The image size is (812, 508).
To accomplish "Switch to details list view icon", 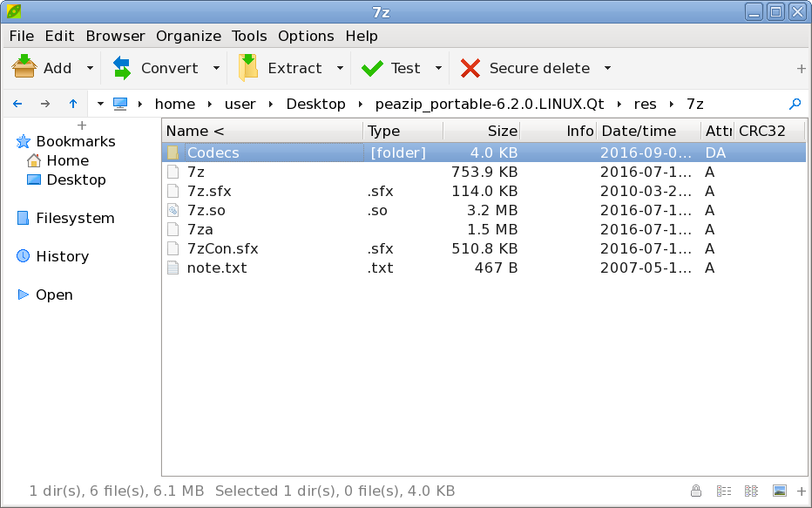I will pos(724,491).
